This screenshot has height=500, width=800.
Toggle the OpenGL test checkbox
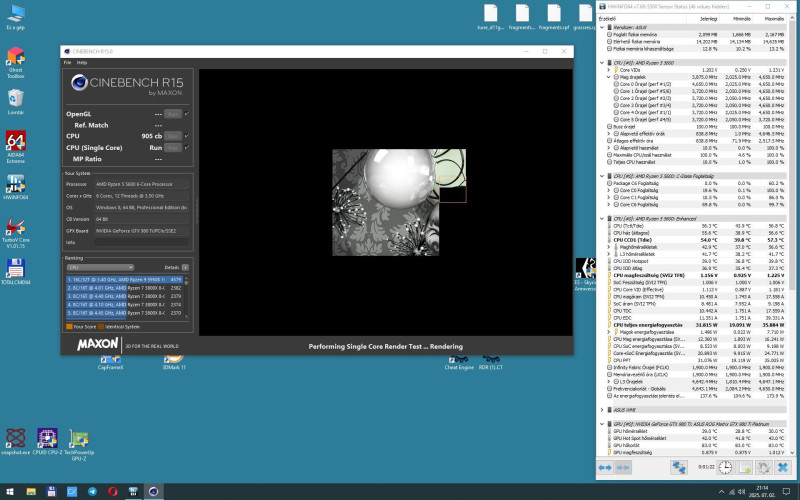click(x=187, y=114)
